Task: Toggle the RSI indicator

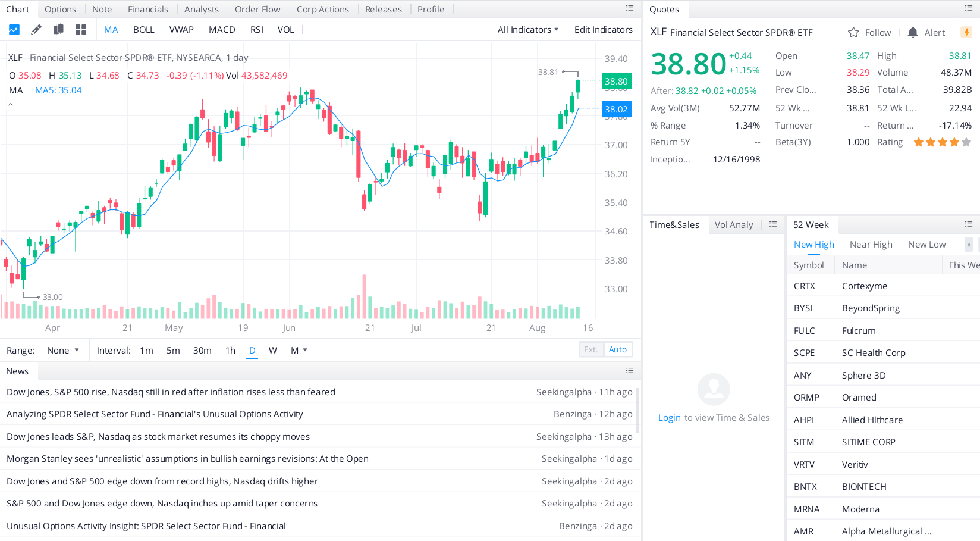Action: (x=257, y=30)
